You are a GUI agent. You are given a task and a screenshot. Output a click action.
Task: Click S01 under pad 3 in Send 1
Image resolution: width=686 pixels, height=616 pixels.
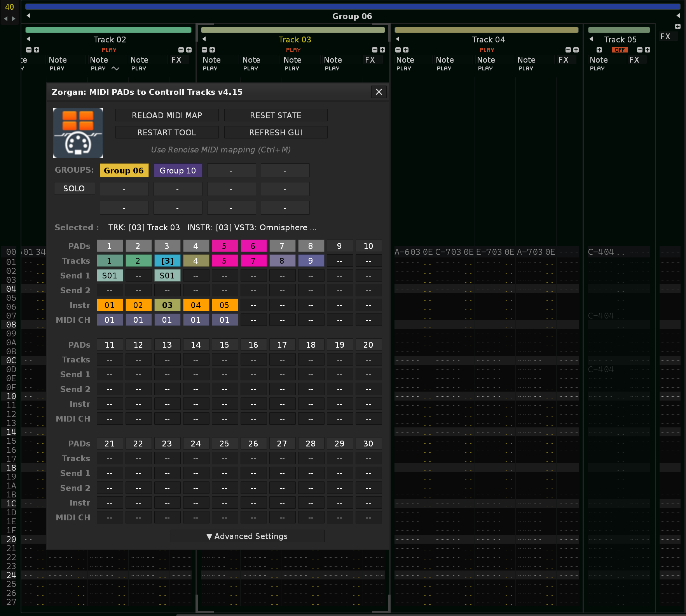[167, 275]
